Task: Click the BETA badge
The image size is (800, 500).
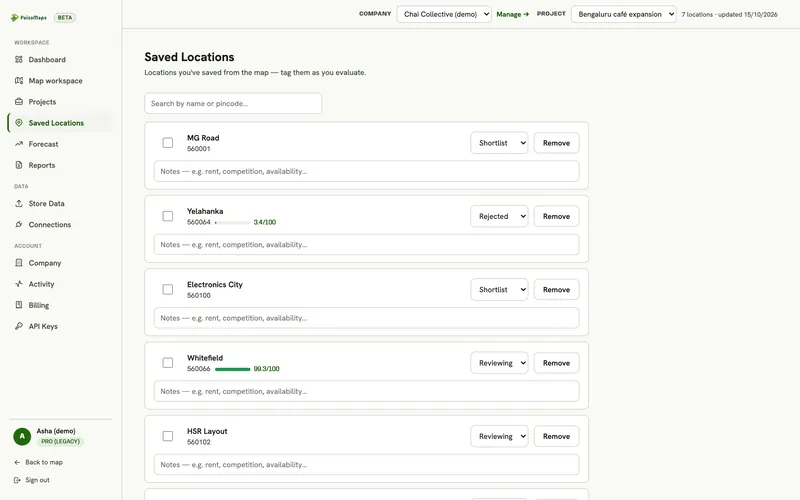Action: (x=65, y=17)
